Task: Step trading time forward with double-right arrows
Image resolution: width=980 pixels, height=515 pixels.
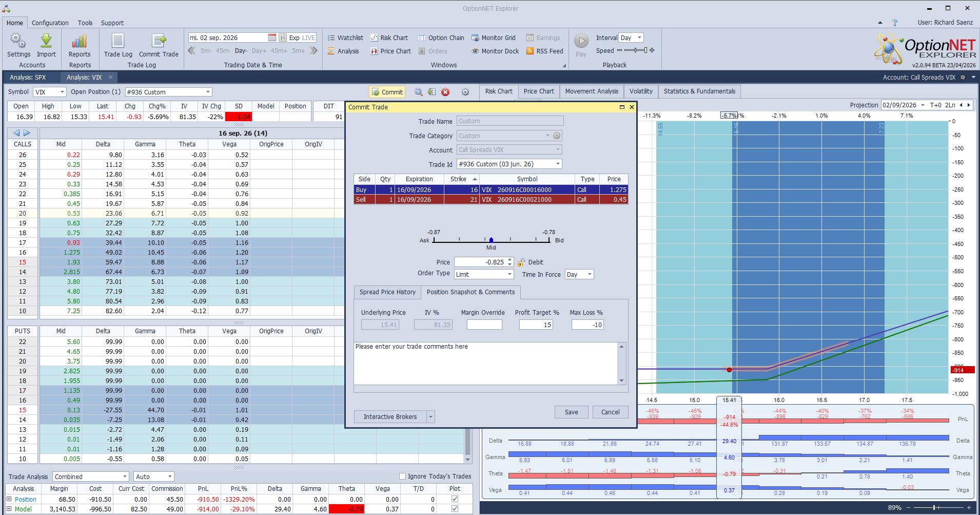Action: coord(313,50)
